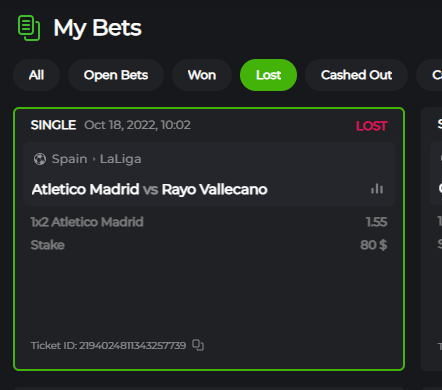Click the partially visible tab after Cashed Out
The image size is (442, 390).
coord(430,75)
